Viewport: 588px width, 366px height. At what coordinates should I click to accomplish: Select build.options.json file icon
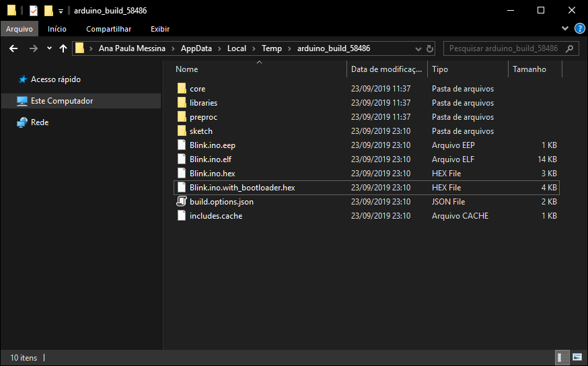pos(182,201)
